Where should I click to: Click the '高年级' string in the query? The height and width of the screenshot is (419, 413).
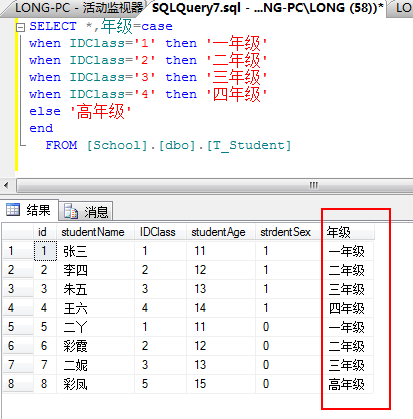tap(100, 111)
